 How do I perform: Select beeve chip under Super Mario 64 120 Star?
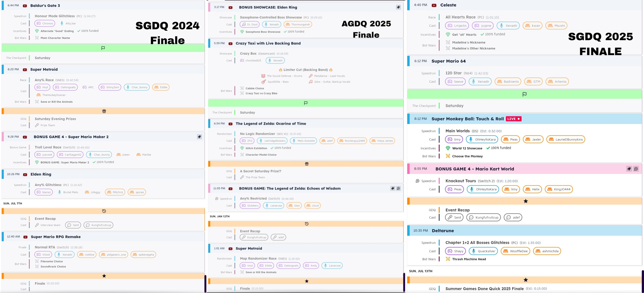coord(455,81)
